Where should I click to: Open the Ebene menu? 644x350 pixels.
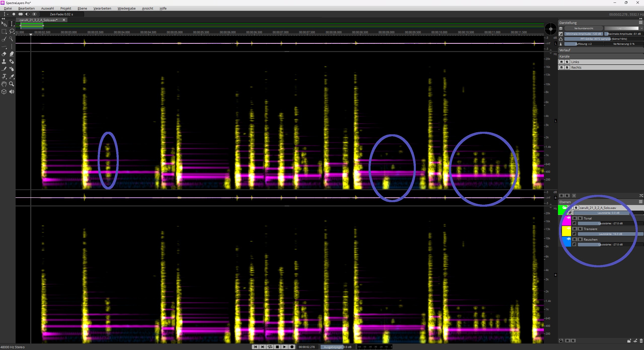click(x=82, y=8)
